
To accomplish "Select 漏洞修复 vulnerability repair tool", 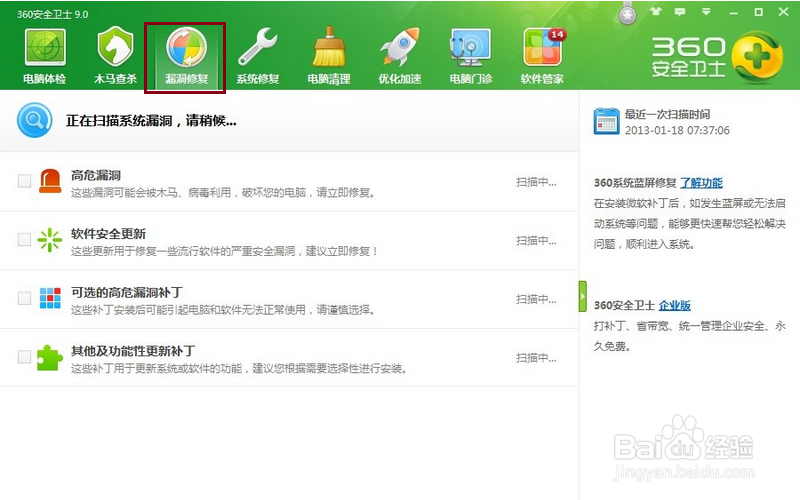I will [x=186, y=57].
